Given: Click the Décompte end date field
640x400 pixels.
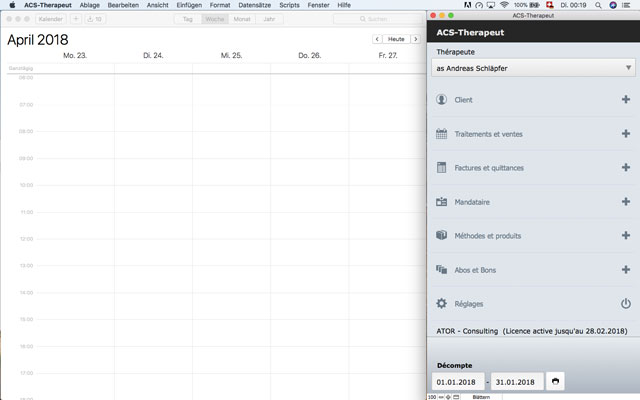Looking at the screenshot, I should (517, 382).
